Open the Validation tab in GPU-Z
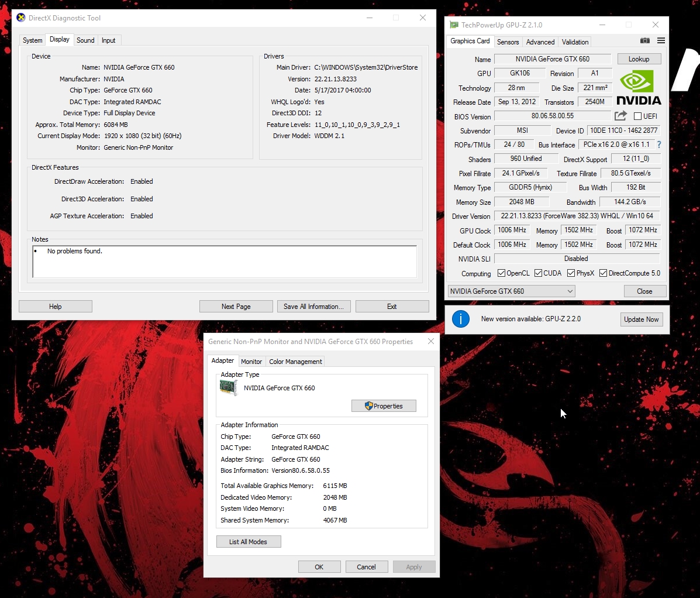 coord(575,42)
